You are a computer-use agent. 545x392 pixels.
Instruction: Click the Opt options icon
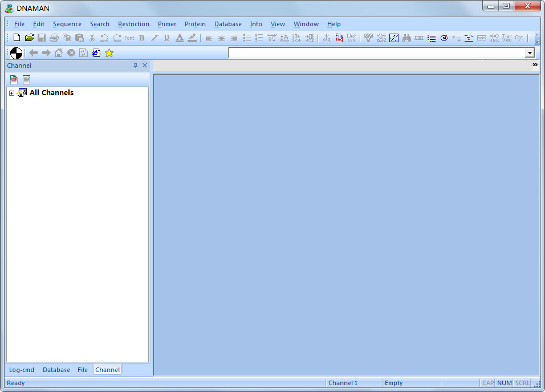[x=519, y=38]
